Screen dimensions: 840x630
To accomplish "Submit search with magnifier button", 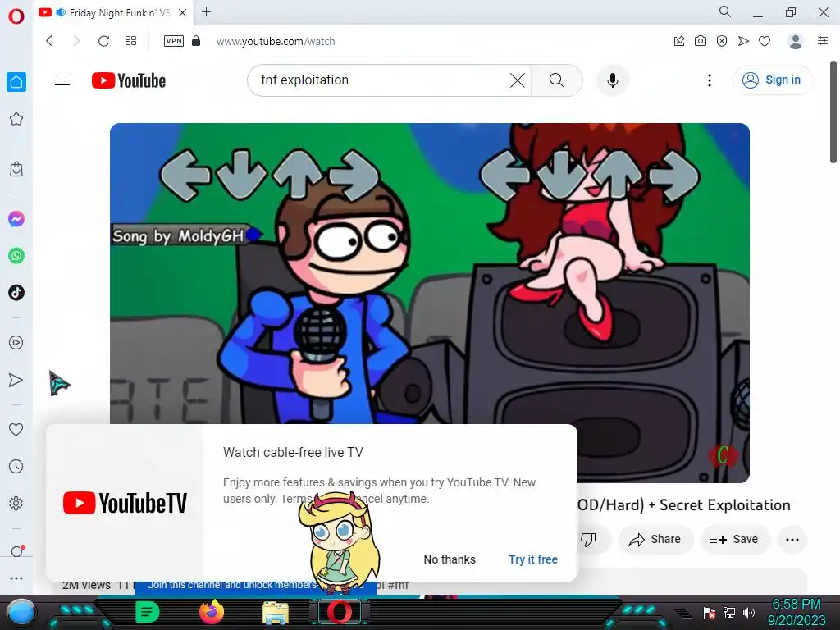I will click(557, 80).
